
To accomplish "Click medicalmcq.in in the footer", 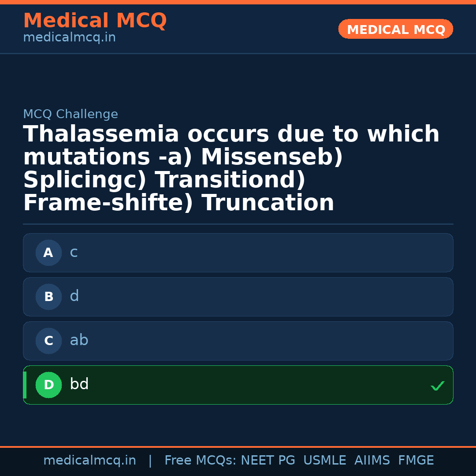I will point(90,460).
